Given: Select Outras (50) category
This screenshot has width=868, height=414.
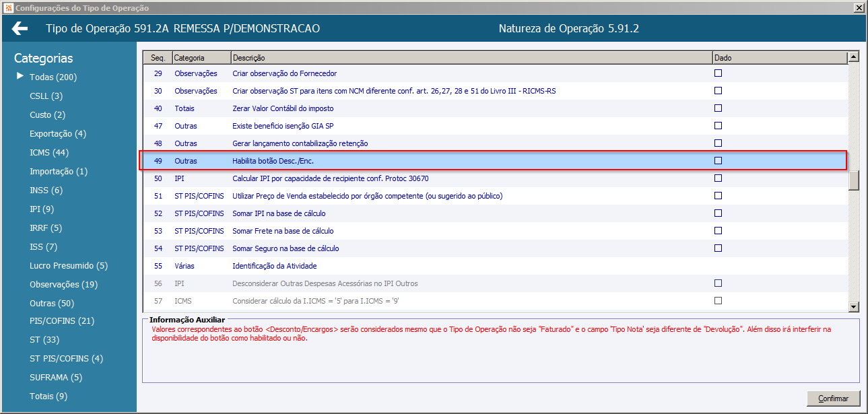Looking at the screenshot, I should tap(52, 303).
